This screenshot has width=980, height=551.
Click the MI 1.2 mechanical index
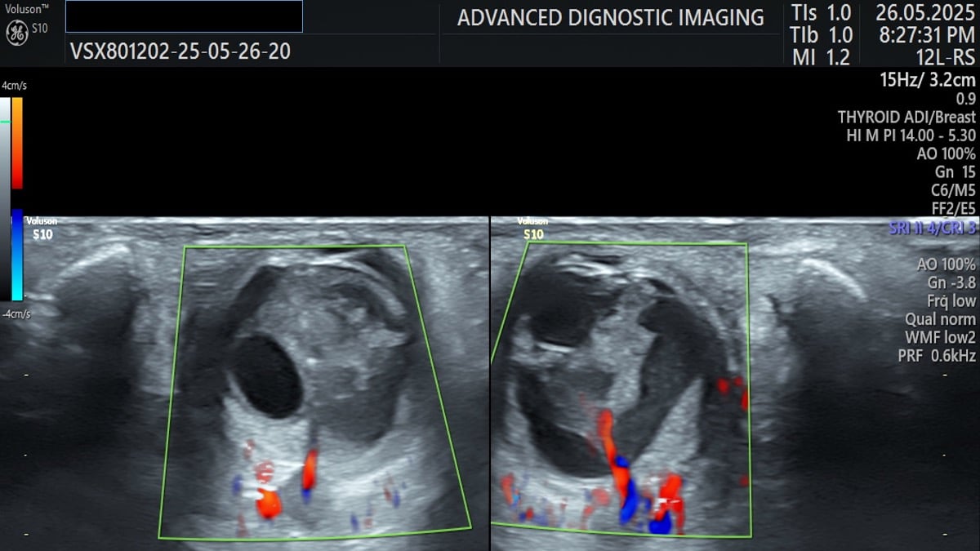tap(821, 57)
